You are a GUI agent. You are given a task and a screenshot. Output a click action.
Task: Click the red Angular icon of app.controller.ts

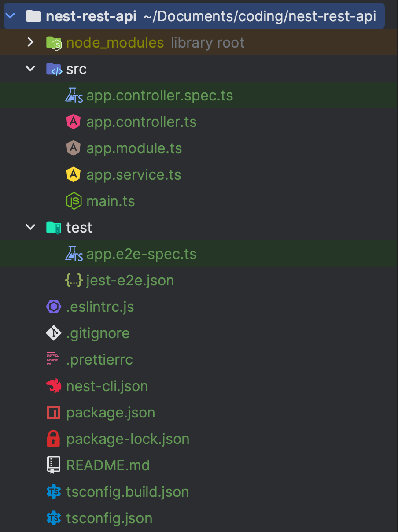pyautogui.click(x=74, y=122)
